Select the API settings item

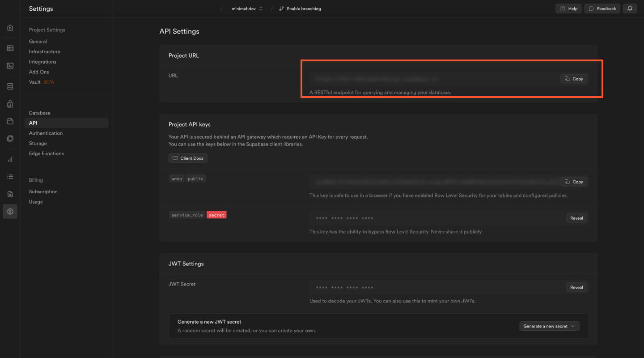(x=66, y=123)
